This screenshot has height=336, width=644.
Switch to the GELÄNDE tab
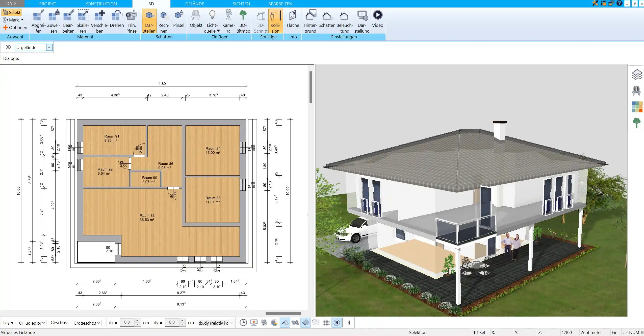pyautogui.click(x=194, y=4)
